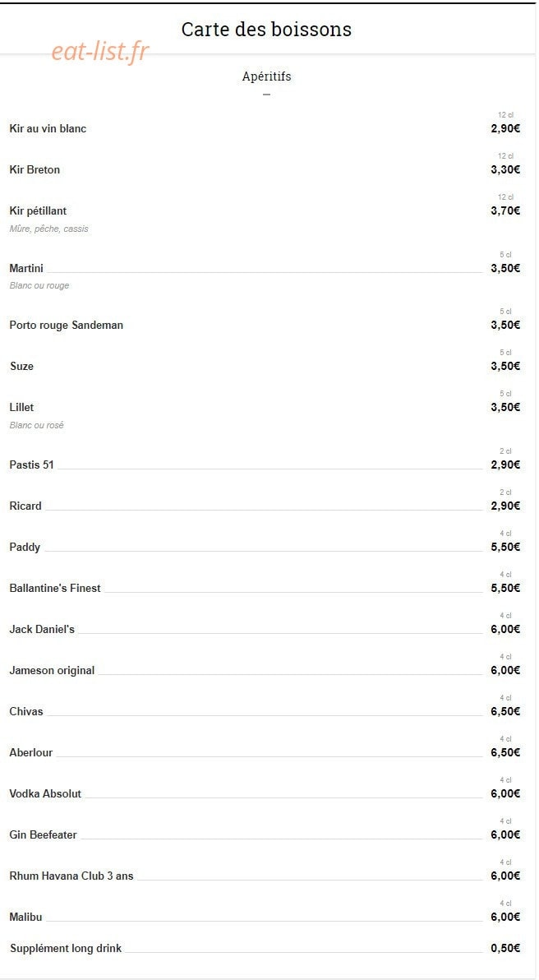Select the Kir Breton menu entry
This screenshot has height=980, width=539.
(x=35, y=170)
